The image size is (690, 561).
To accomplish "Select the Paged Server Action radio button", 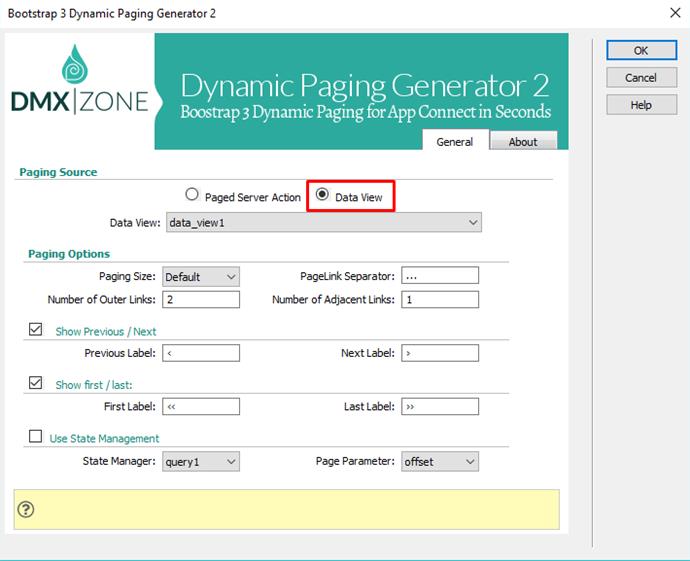I will point(192,194).
